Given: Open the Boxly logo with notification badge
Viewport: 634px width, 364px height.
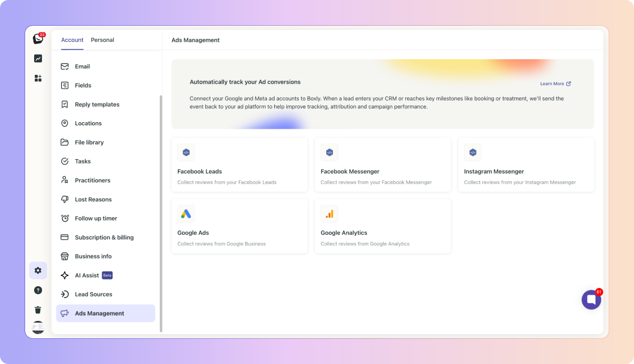Looking at the screenshot, I should [x=38, y=38].
